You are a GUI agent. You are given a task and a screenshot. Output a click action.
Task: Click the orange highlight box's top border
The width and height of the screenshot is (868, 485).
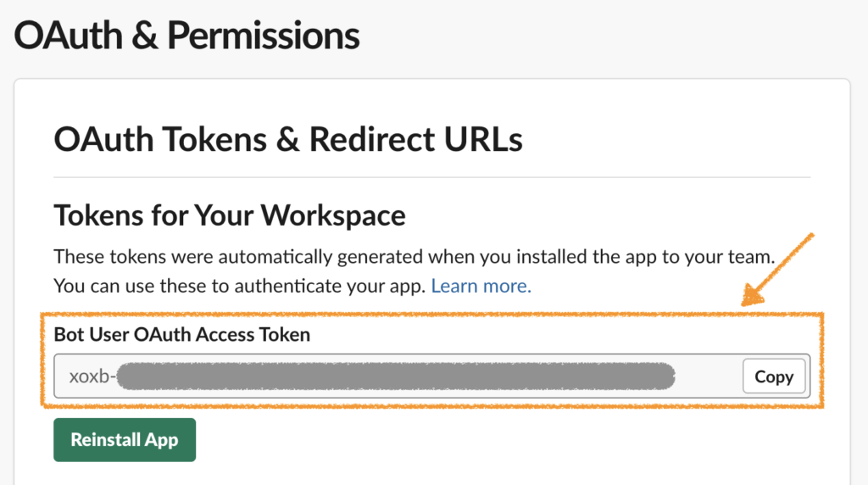click(x=431, y=315)
